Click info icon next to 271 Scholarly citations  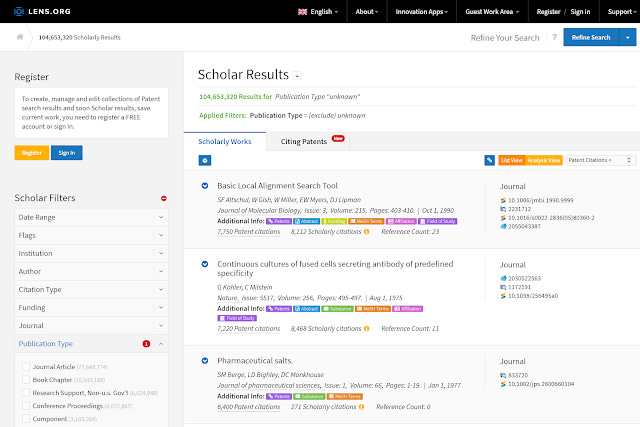tap(361, 407)
